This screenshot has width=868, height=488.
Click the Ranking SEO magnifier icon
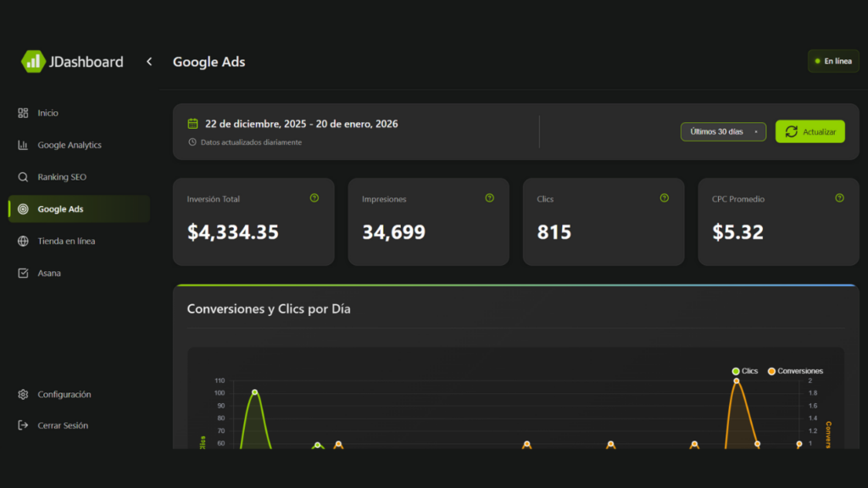click(x=23, y=177)
